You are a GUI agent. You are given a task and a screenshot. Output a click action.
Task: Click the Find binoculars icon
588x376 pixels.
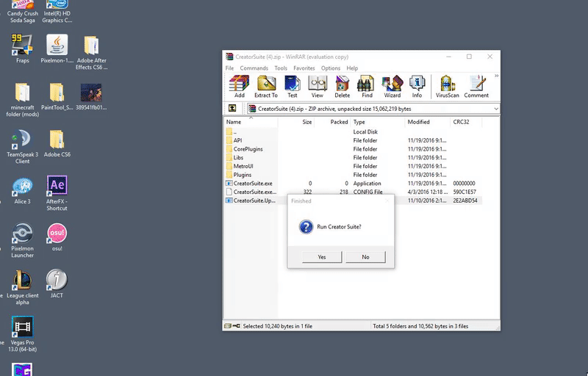[367, 87]
